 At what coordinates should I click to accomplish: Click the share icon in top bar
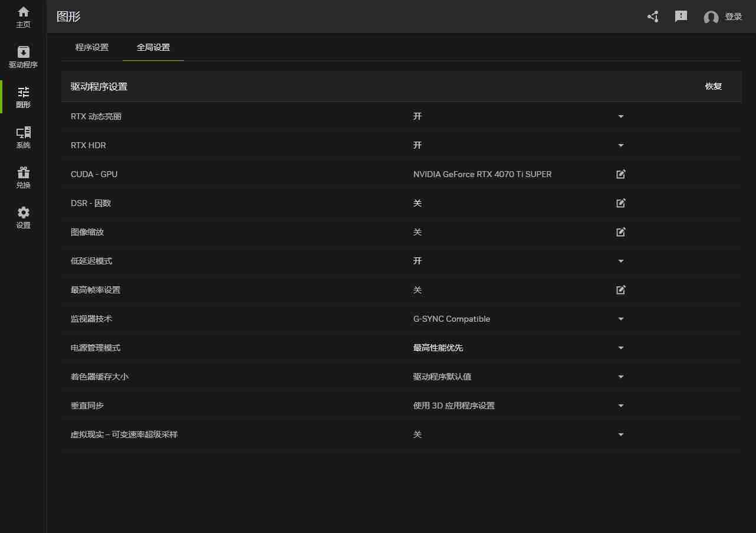coord(652,17)
